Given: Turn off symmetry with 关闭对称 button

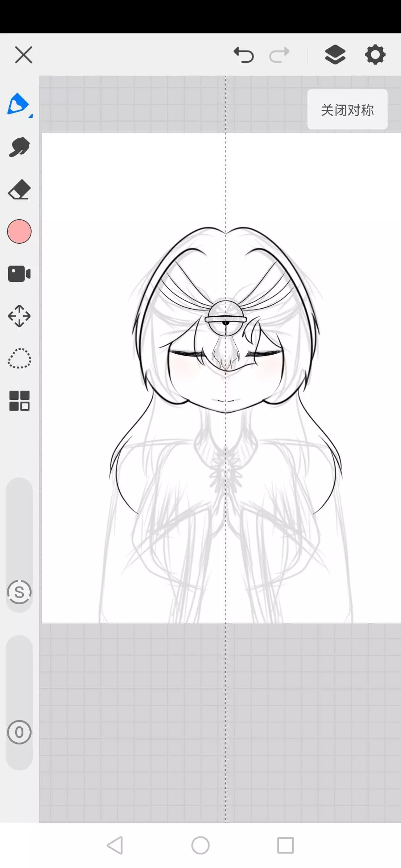Looking at the screenshot, I should point(348,110).
